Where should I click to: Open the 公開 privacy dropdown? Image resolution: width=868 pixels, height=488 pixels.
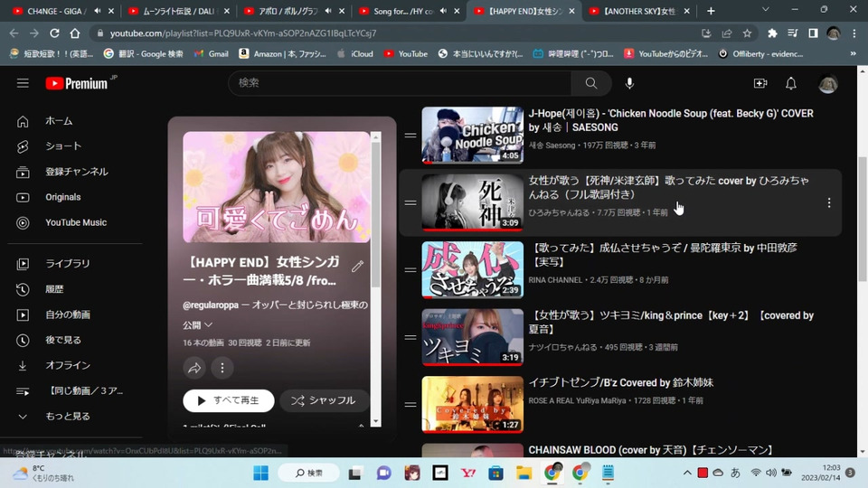coord(198,324)
